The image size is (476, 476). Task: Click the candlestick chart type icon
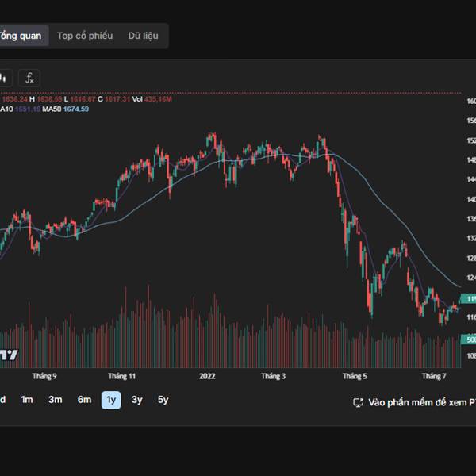pos(4,78)
